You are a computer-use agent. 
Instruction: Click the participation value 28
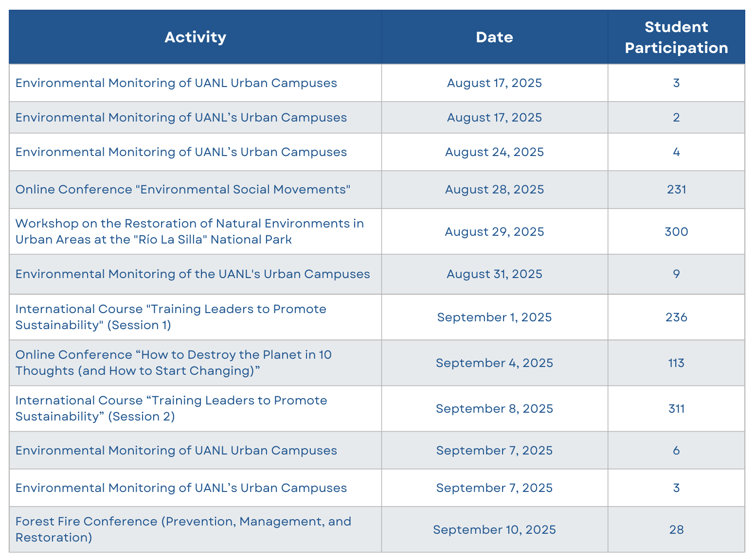click(x=676, y=529)
